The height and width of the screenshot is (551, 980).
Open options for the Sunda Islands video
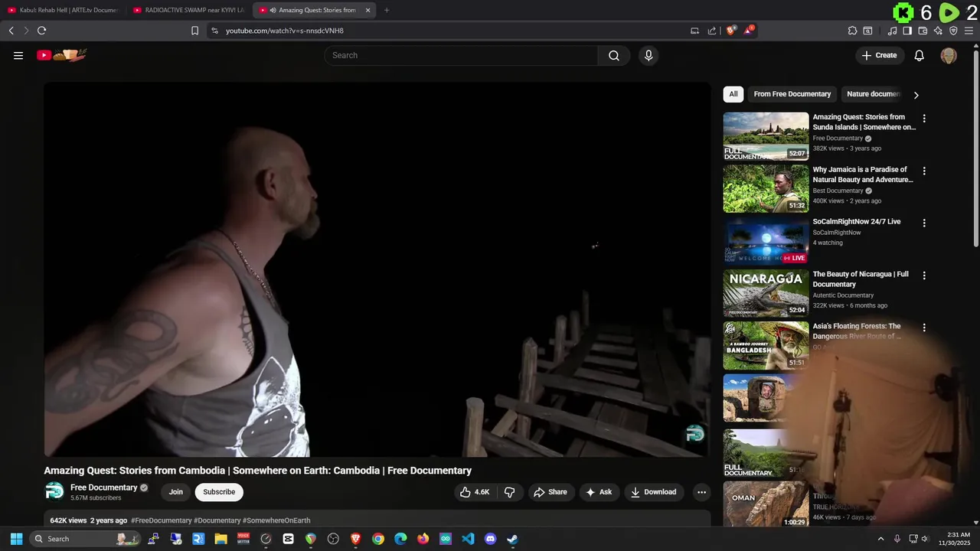coord(924,119)
